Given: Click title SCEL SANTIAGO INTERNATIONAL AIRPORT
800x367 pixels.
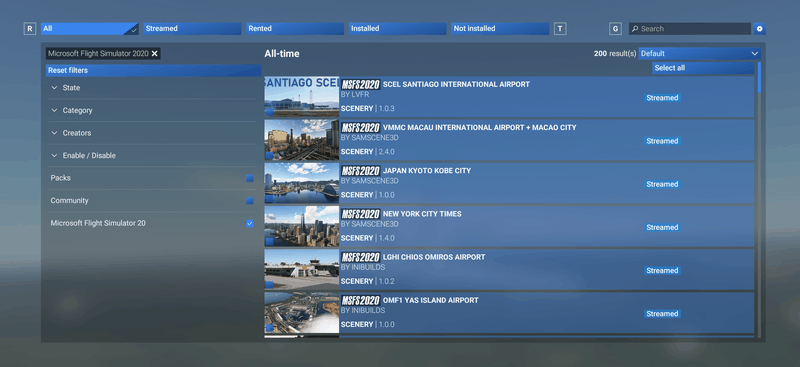Looking at the screenshot, I should pyautogui.click(x=456, y=84).
